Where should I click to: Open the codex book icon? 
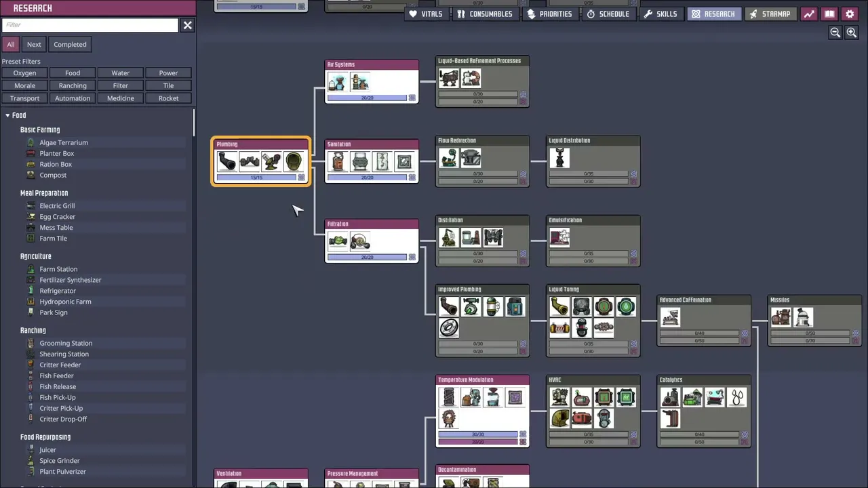pyautogui.click(x=829, y=14)
